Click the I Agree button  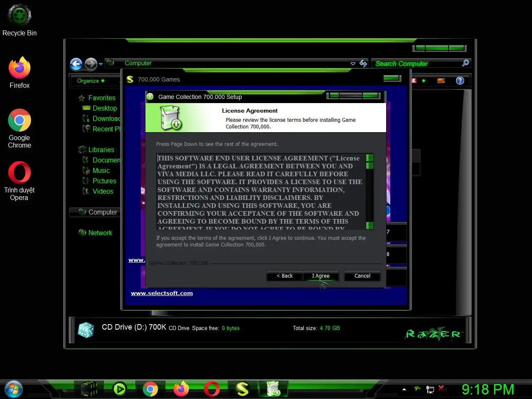tap(321, 276)
